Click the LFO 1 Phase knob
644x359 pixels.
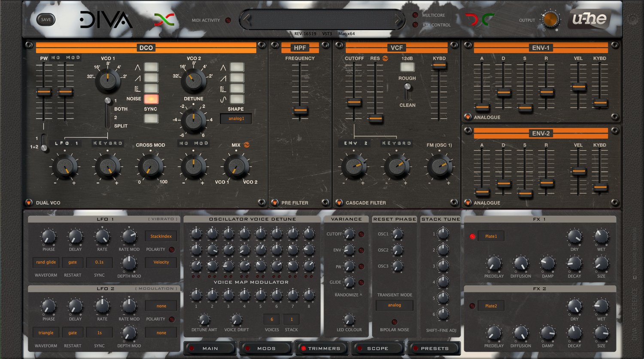tap(49, 237)
